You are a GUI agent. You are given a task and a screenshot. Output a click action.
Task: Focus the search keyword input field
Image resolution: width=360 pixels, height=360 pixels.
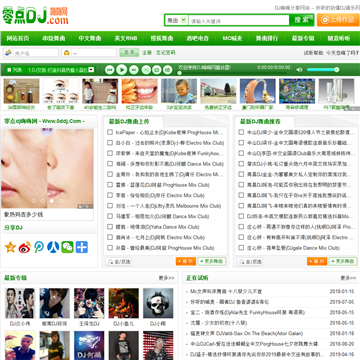[x=239, y=20]
